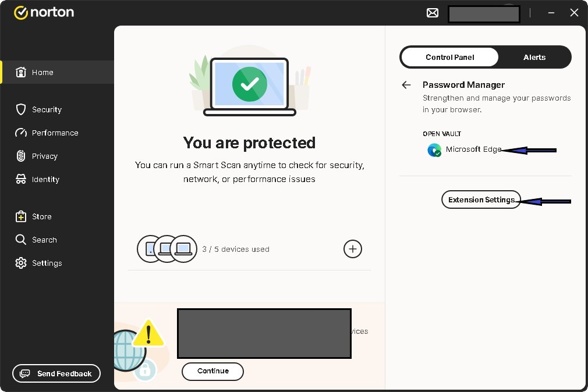Switch to the Alerts tab

click(x=534, y=57)
